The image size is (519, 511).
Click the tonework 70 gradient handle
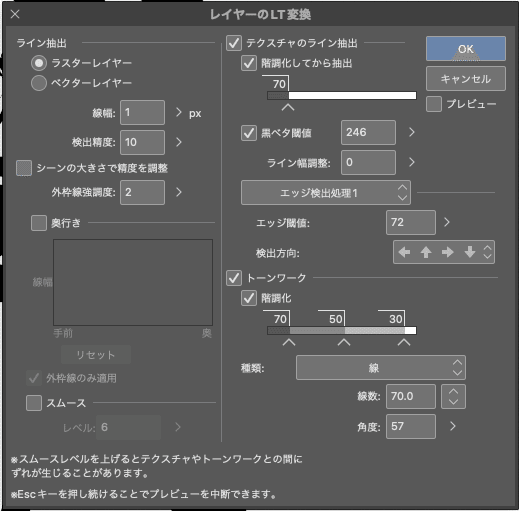pos(289,342)
